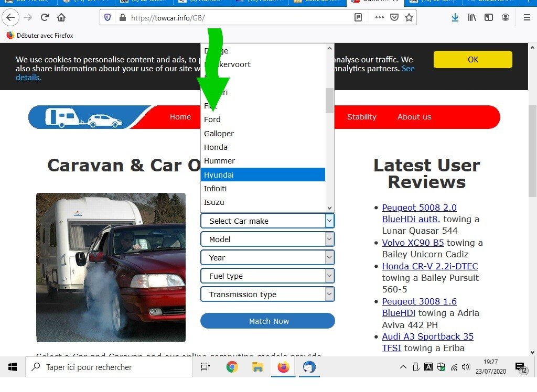The image size is (537, 392).
Task: Pick Infiniti from the make list
Action: coord(263,189)
